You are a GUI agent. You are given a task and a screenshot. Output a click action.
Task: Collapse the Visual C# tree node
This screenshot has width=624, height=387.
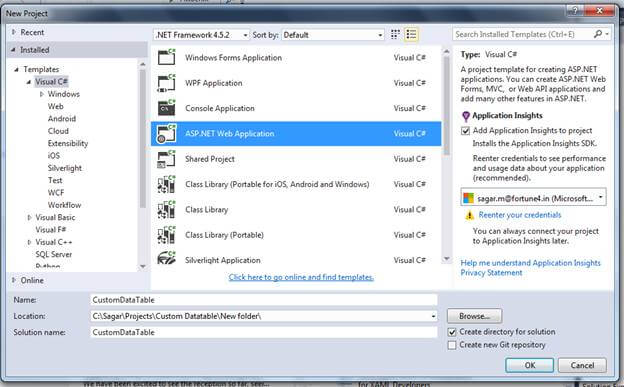point(29,82)
